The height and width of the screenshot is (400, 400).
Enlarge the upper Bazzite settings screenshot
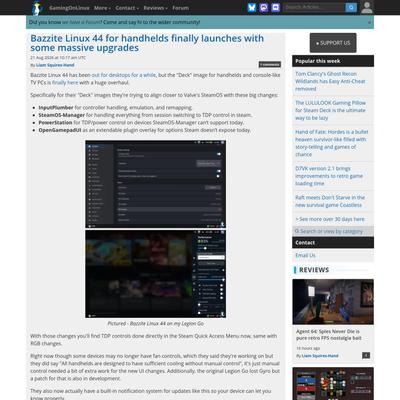(x=155, y=184)
